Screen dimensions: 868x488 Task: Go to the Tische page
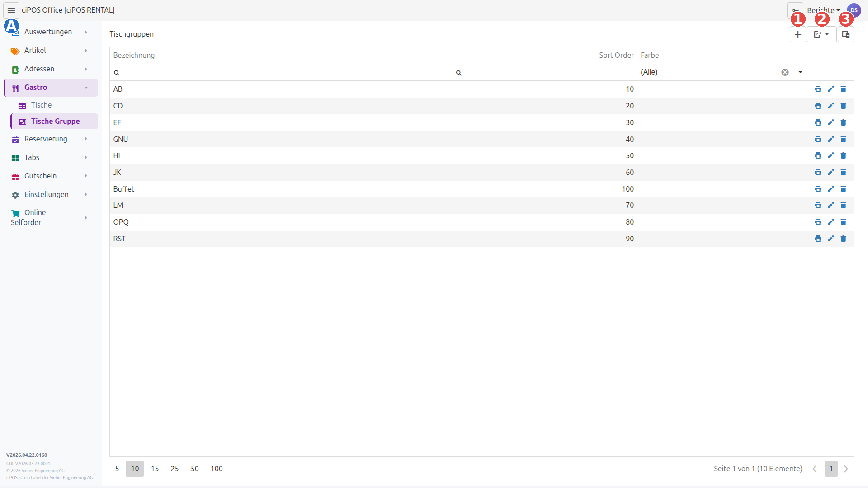click(x=54, y=105)
